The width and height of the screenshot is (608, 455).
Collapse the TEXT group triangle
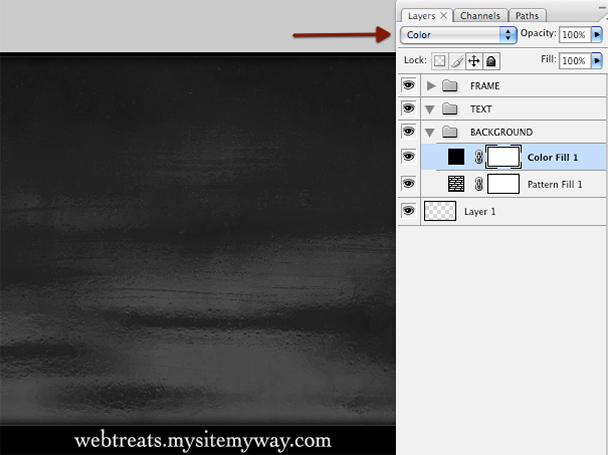point(430,110)
